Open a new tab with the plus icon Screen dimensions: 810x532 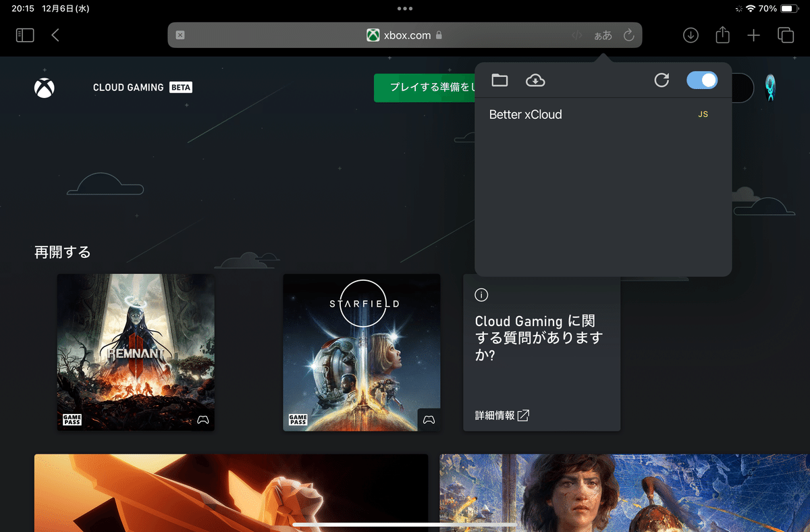tap(754, 34)
